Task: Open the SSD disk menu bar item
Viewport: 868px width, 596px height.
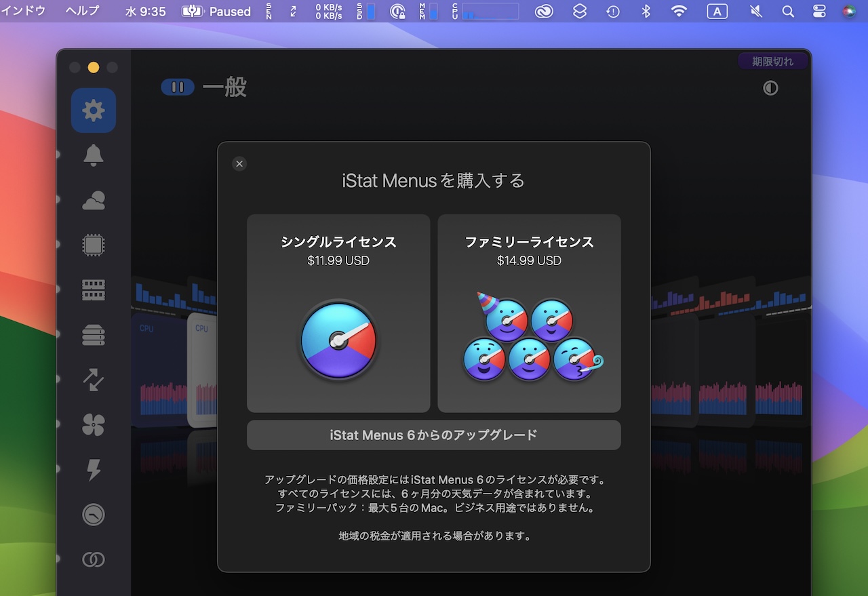Action: pos(367,11)
